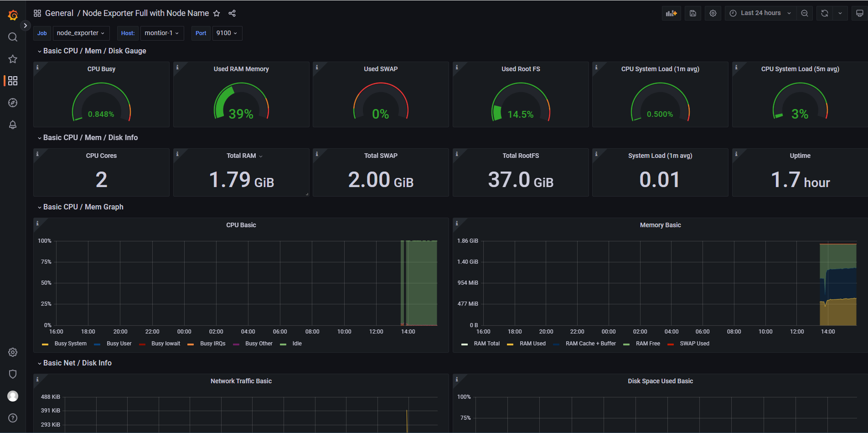The width and height of the screenshot is (868, 433).
Task: Click the CPU Busy panel info icon
Action: [x=37, y=67]
